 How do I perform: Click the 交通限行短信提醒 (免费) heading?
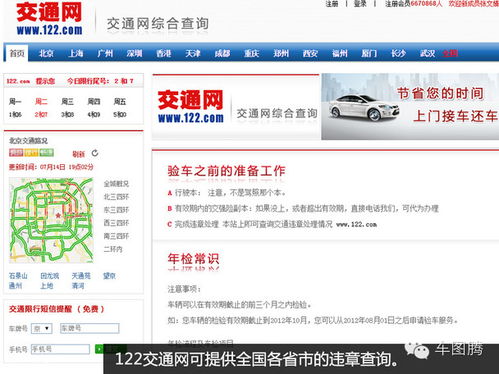tap(56, 309)
